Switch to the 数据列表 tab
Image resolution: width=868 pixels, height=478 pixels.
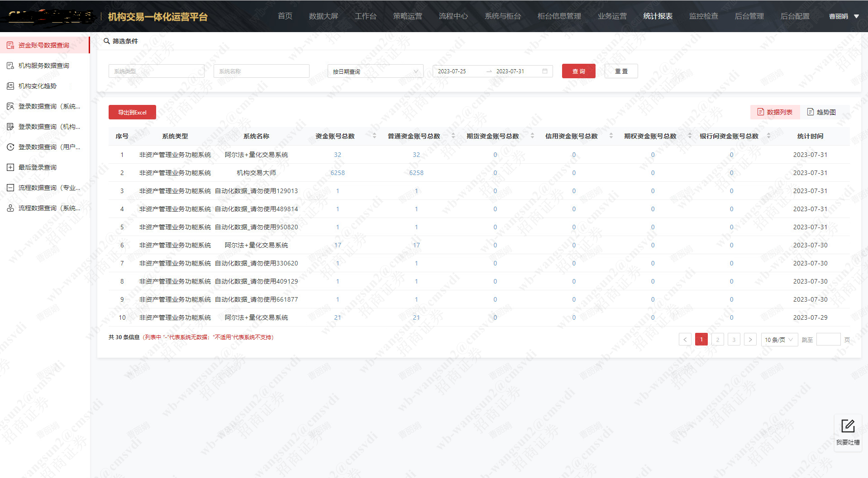(x=775, y=112)
